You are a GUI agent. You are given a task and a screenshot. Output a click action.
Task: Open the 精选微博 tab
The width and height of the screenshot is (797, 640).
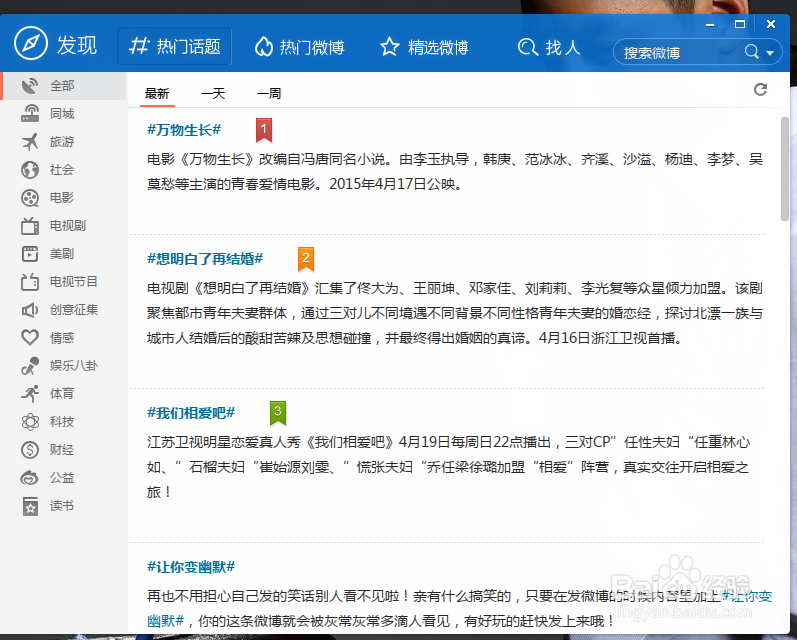pos(424,47)
